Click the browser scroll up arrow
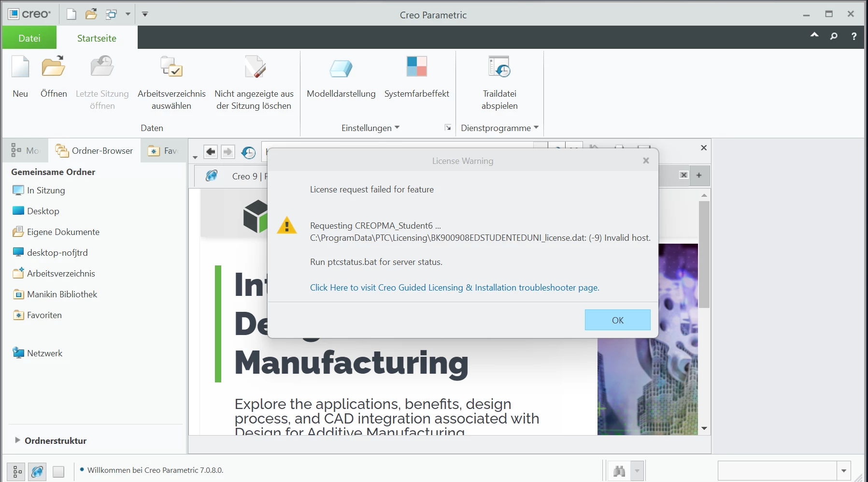This screenshot has width=868, height=482. coord(704,195)
